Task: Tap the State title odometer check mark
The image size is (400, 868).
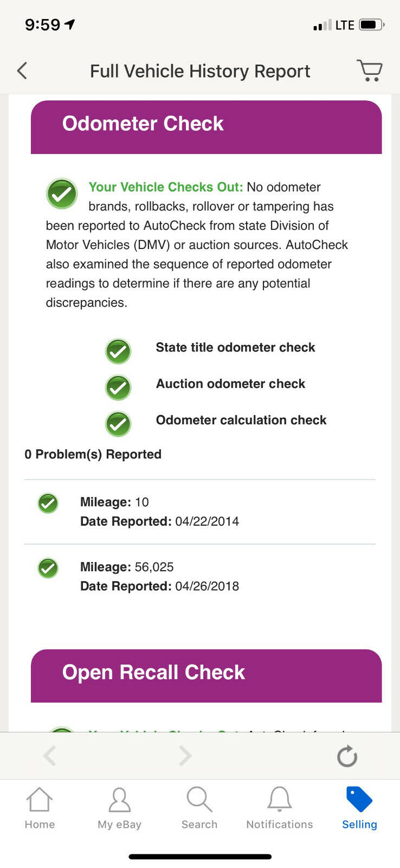Action: click(118, 352)
